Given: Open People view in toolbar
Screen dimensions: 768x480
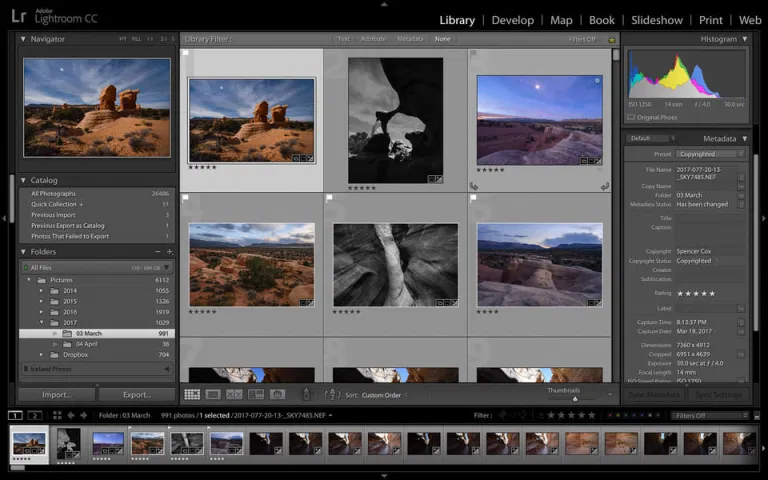Looking at the screenshot, I should [277, 394].
